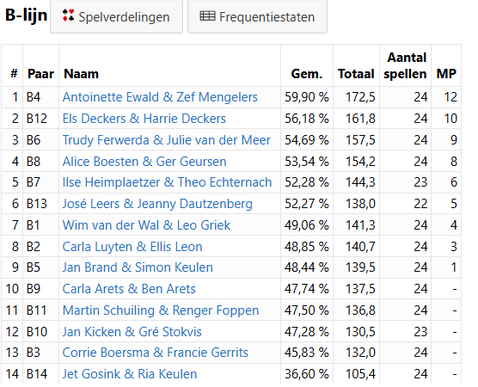Image resolution: width=478 pixels, height=387 pixels.
Task: Open Carla Arets & Ben Arets link
Action: (129, 289)
